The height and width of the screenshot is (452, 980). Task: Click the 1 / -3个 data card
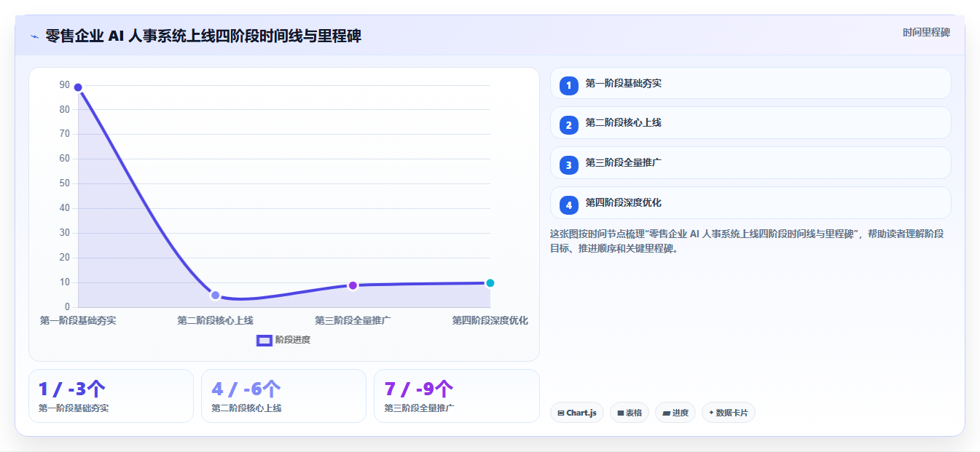pyautogui.click(x=111, y=396)
